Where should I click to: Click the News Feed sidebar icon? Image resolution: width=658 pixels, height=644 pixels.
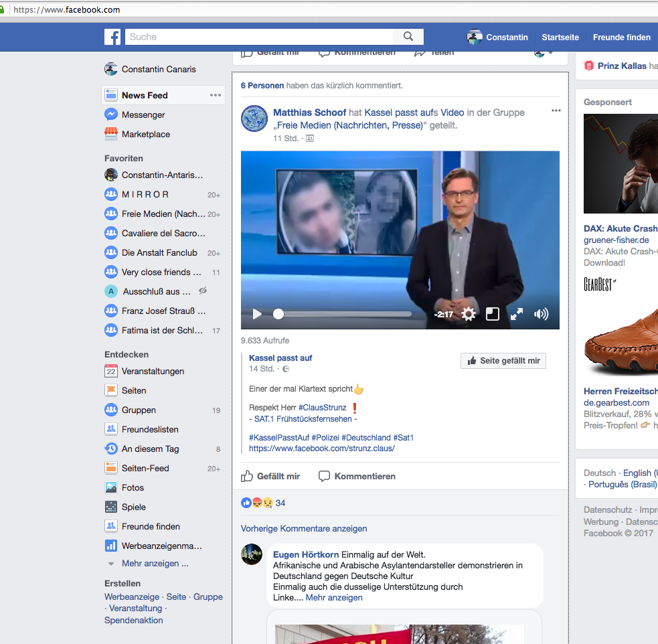(111, 95)
